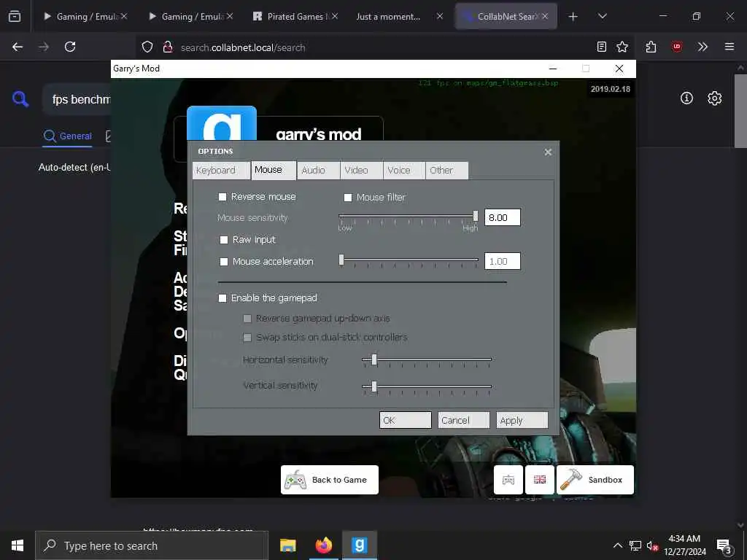The width and height of the screenshot is (747, 560).
Task: Click the CollabNet search magnifier logo
Action: [x=20, y=99]
